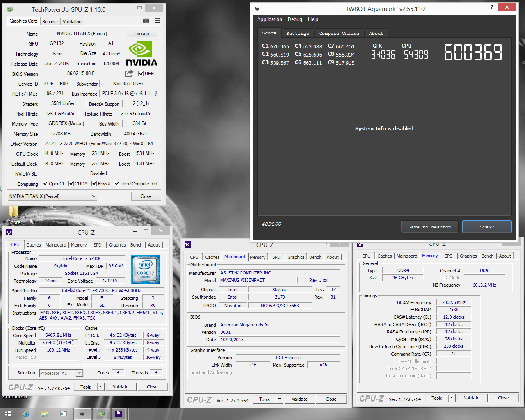This screenshot has width=525, height=420.
Task: Open File Explorer from the taskbar
Action: pos(45,414)
